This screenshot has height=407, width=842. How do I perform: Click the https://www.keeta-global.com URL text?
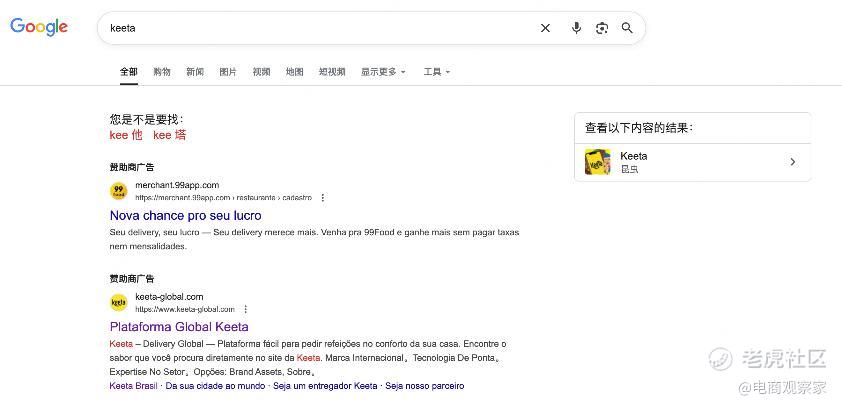coord(185,309)
